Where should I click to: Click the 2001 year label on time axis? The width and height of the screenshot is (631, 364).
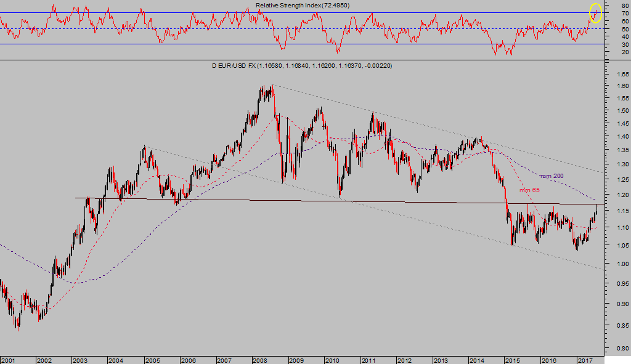(x=8, y=359)
